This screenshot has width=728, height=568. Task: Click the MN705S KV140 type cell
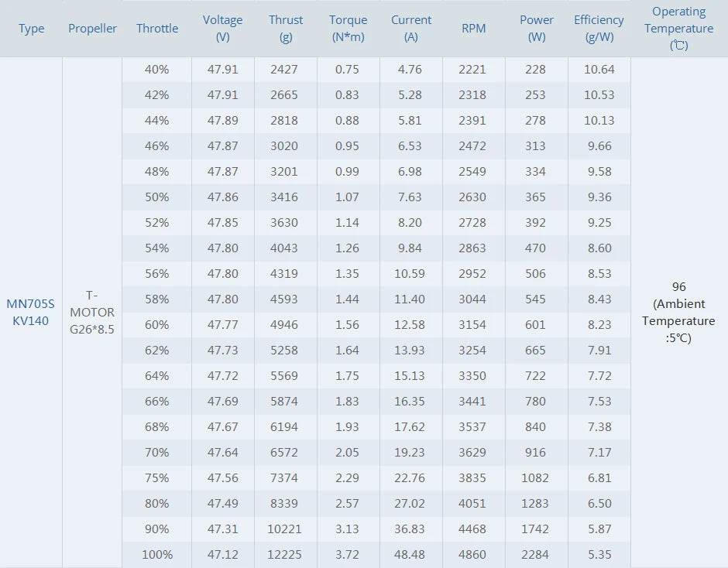(x=32, y=312)
